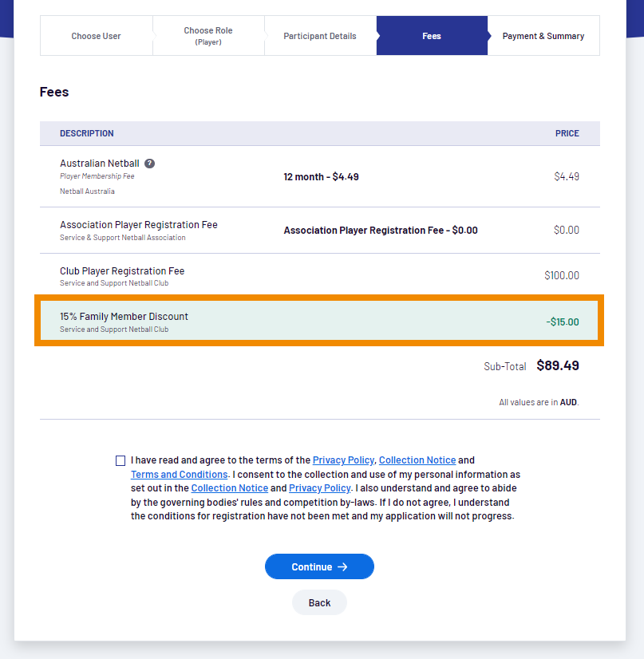Click the Club Player Registration Fee row
Image resolution: width=644 pixels, height=659 pixels.
pos(319,276)
